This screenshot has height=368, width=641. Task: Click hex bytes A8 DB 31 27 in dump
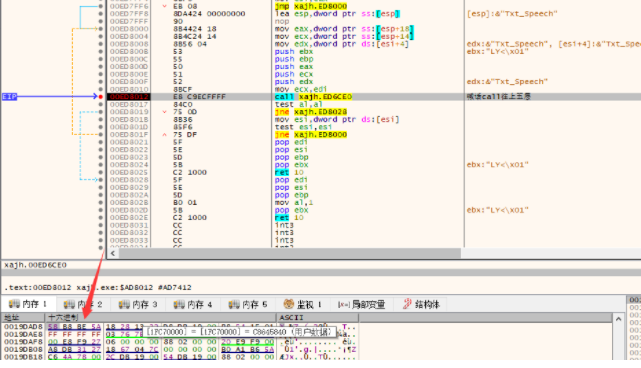pyautogui.click(x=74, y=349)
